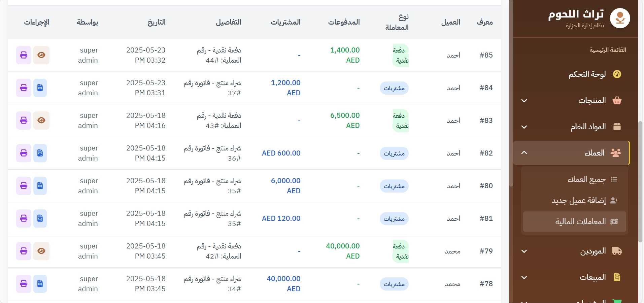Show payment #83 details with the eye icon
The height and width of the screenshot is (303, 644).
pyautogui.click(x=41, y=121)
